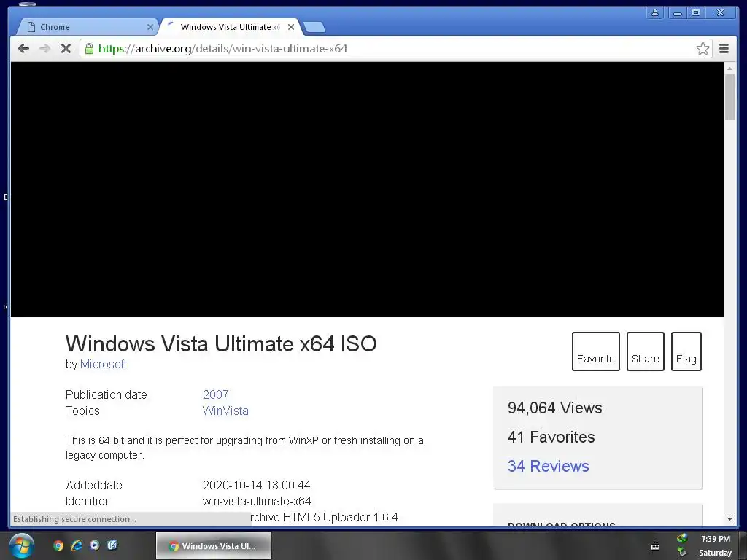The image size is (747, 560).
Task: Click the Share button
Action: pos(645,351)
